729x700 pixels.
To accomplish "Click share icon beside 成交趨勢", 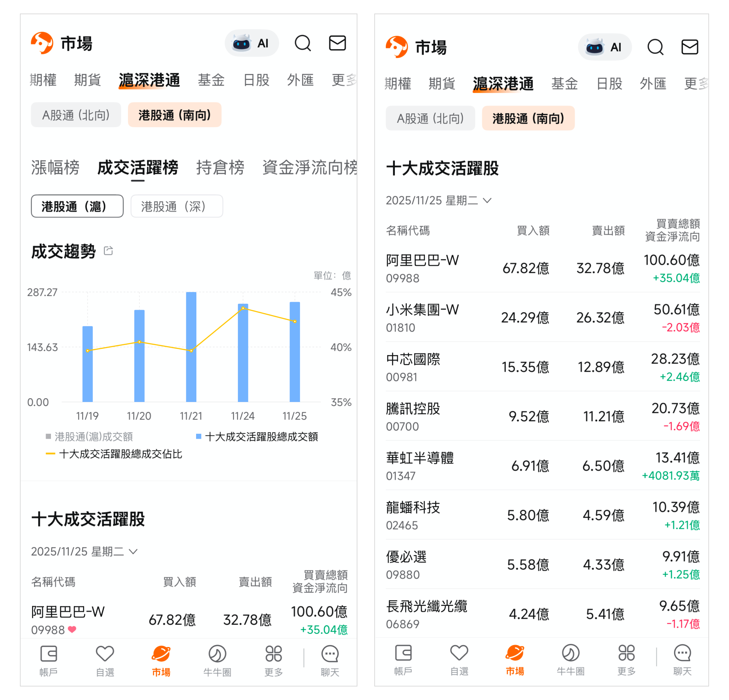I will (x=108, y=251).
